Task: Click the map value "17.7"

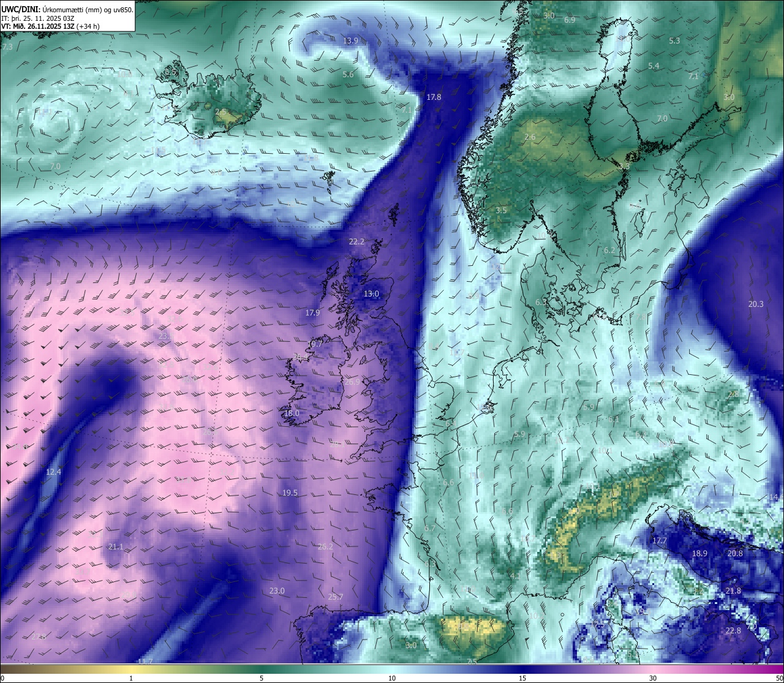Action: [659, 540]
